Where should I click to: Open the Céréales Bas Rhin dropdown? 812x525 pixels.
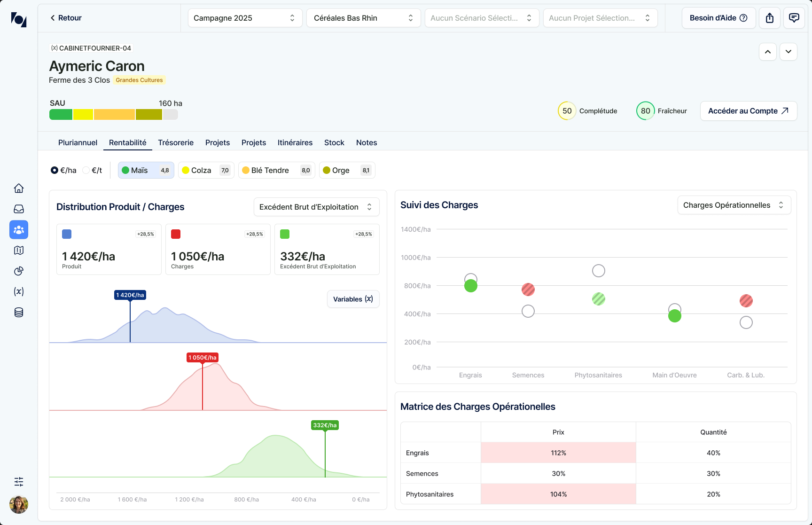[x=363, y=18]
